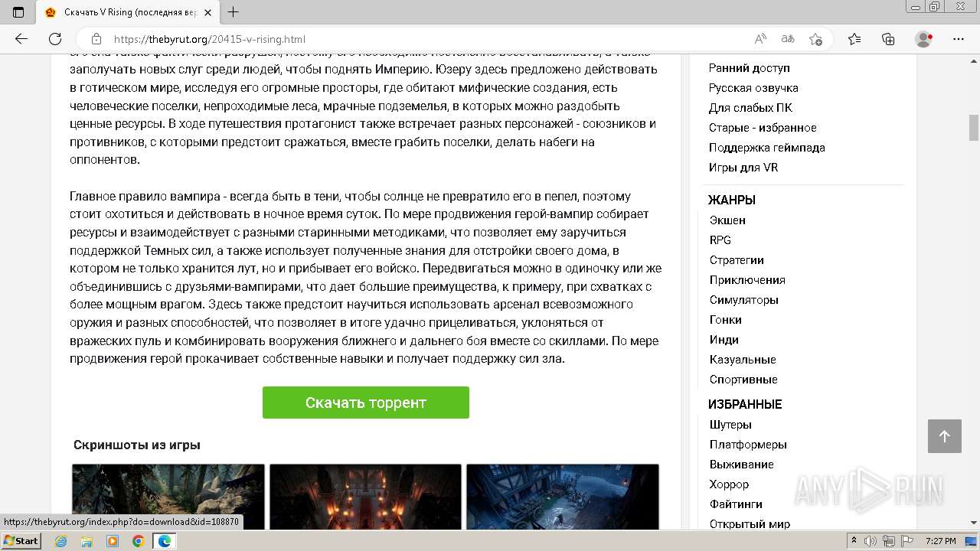Add this page to favorites
The image size is (980, 551).
coord(815,39)
